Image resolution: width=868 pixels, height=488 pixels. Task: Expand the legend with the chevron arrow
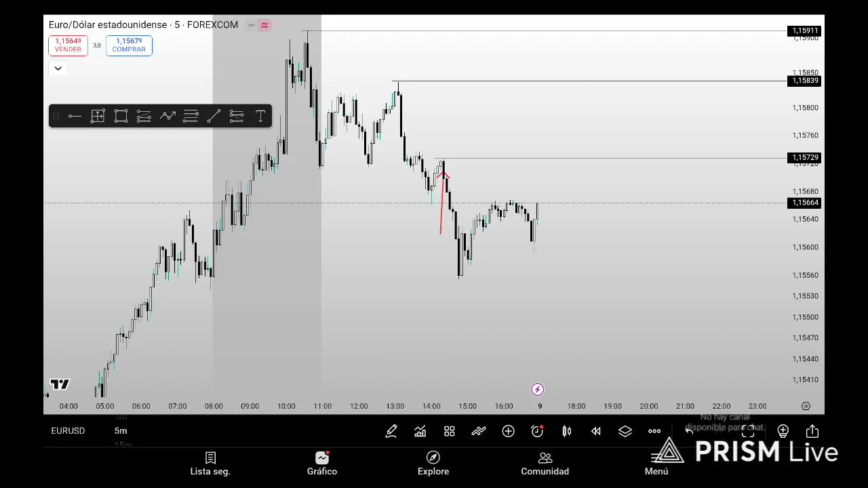tap(58, 68)
